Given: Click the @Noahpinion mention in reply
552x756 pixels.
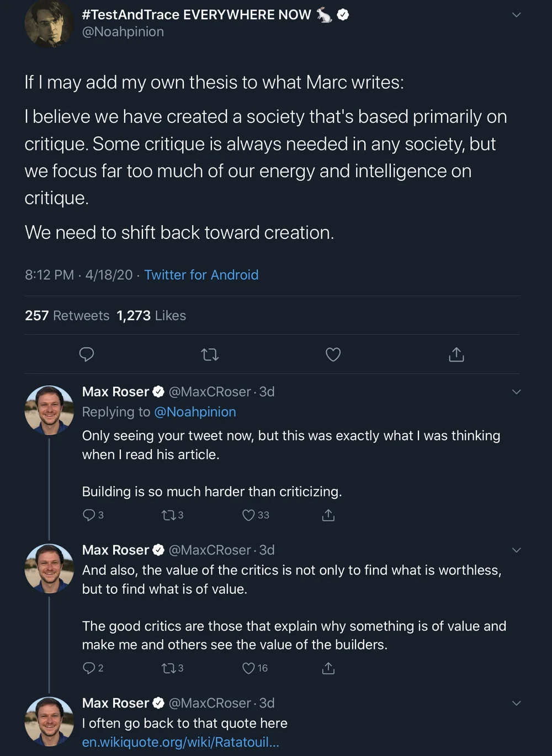Looking at the screenshot, I should pyautogui.click(x=195, y=412).
